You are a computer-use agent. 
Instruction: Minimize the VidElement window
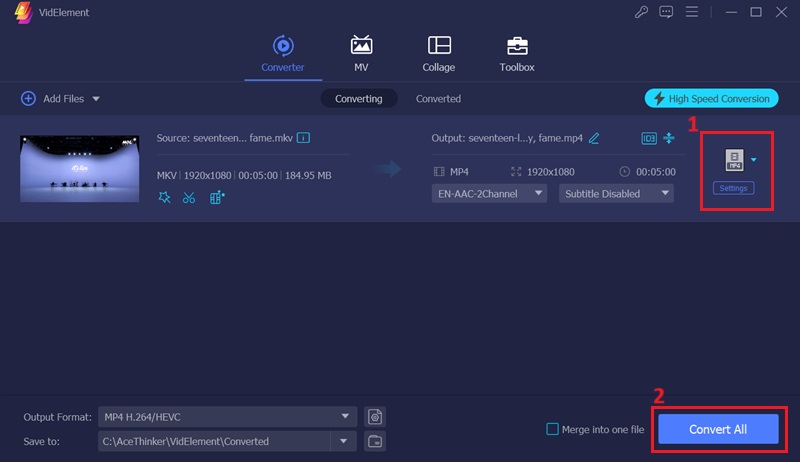tap(731, 12)
